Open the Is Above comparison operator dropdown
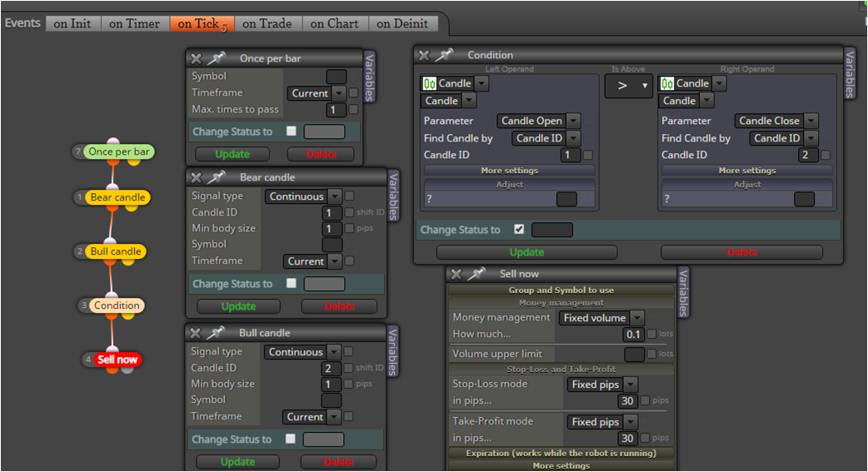Viewport: 868px width, 472px height. click(628, 86)
